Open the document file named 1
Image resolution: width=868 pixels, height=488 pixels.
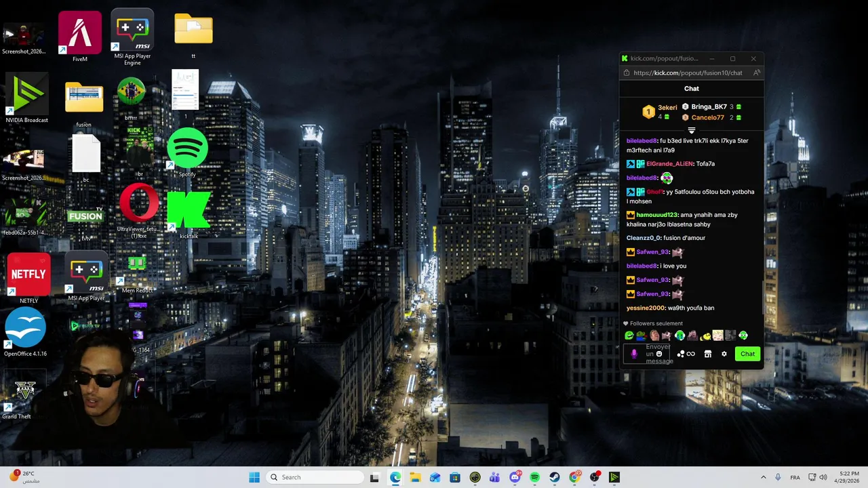(185, 94)
